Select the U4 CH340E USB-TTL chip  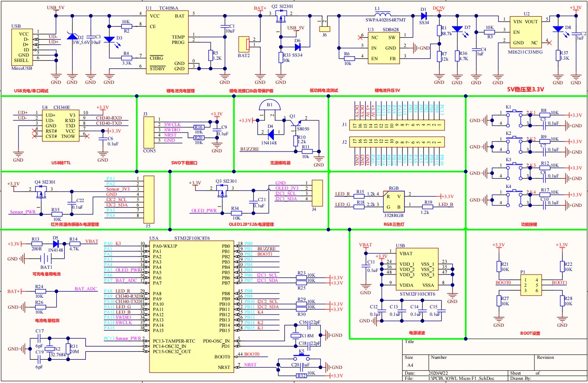tap(60, 125)
